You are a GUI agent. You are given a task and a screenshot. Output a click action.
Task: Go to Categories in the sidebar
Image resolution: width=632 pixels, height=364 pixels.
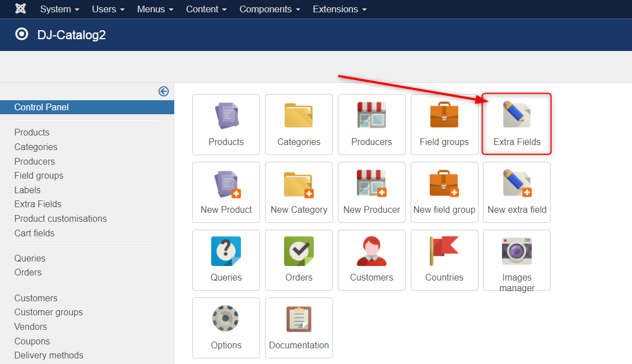[x=36, y=147]
